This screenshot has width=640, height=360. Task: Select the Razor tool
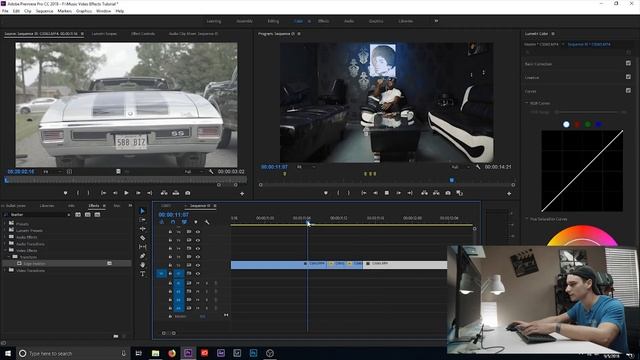142,238
